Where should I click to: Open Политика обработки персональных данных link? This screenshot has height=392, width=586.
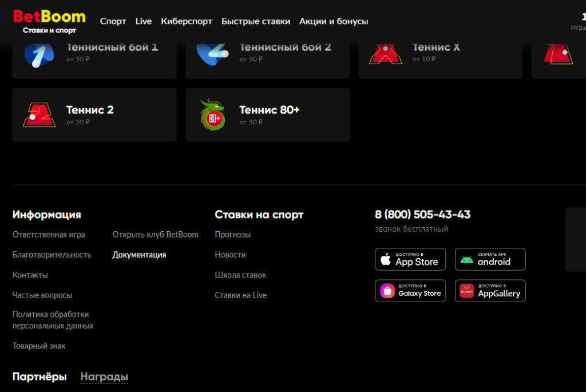53,320
